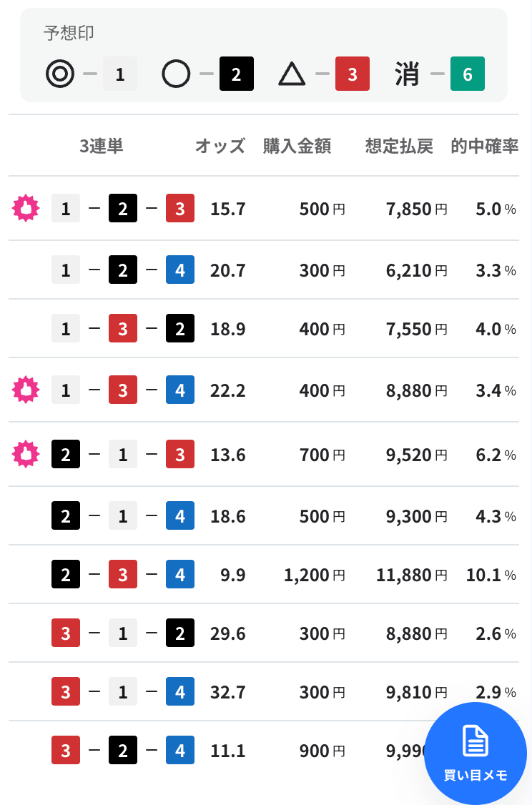This screenshot has height=805, width=532.
Task: Select the 2-3-4 row with odds 9.9
Action: pyautogui.click(x=264, y=575)
